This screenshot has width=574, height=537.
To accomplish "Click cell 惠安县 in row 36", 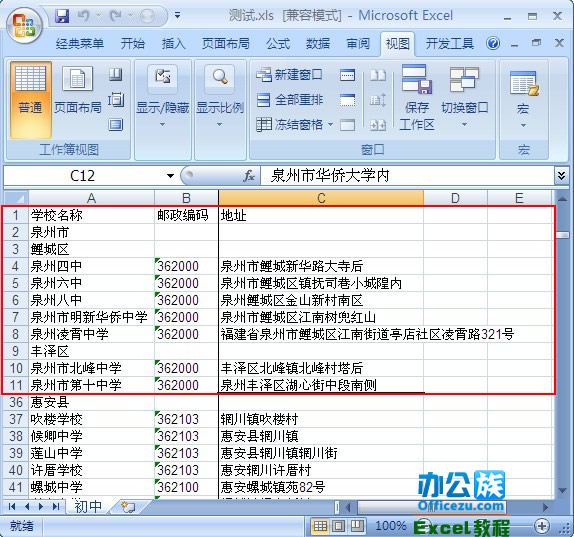I will pyautogui.click(x=92, y=402).
